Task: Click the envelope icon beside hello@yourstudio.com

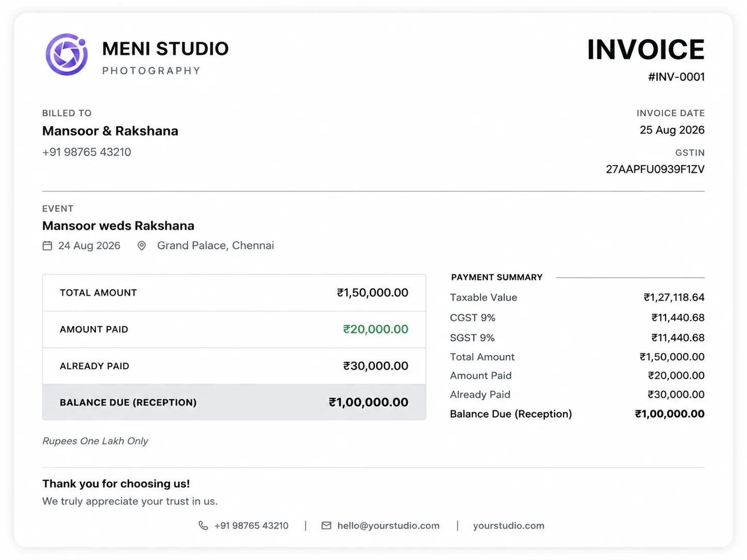Action: coord(327,525)
